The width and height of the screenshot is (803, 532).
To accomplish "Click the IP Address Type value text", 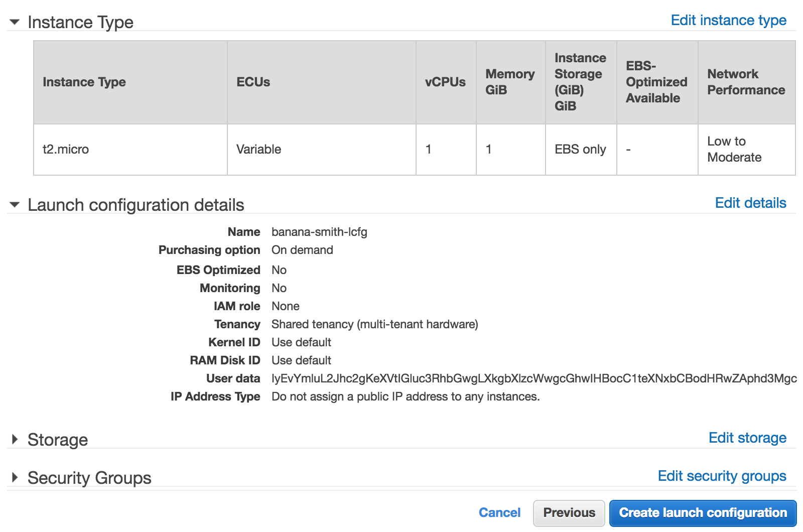I will coord(406,396).
